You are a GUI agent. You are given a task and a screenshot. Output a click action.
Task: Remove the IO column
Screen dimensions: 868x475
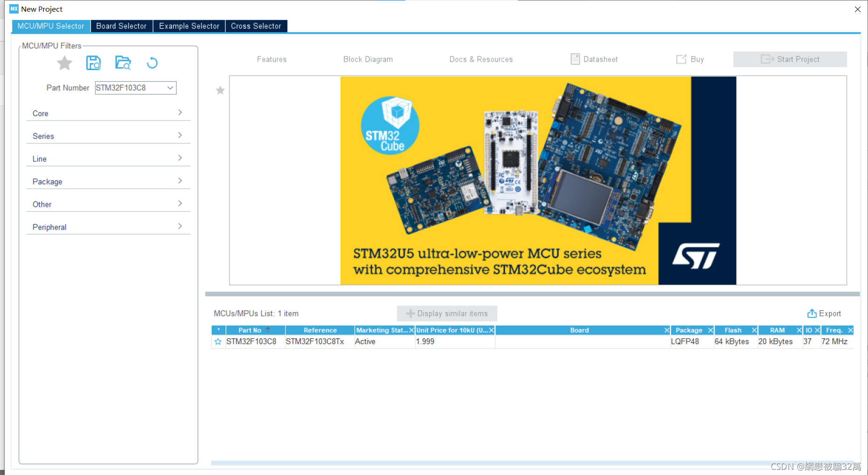click(817, 330)
